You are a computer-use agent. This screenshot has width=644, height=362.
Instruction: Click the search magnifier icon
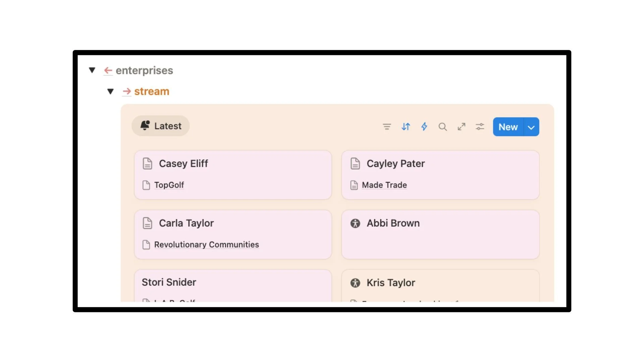(x=443, y=127)
